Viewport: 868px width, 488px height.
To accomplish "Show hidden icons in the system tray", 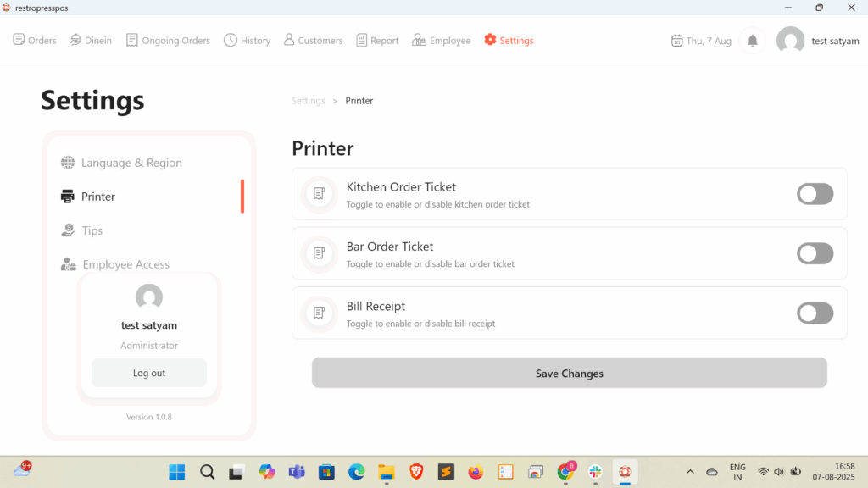I will pyautogui.click(x=690, y=472).
